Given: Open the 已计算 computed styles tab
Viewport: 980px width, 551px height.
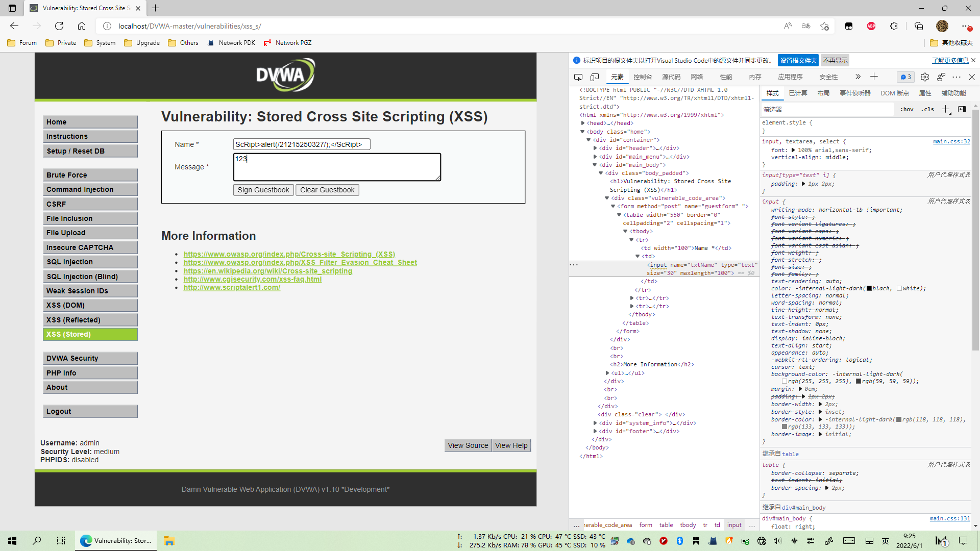Looking at the screenshot, I should [798, 93].
